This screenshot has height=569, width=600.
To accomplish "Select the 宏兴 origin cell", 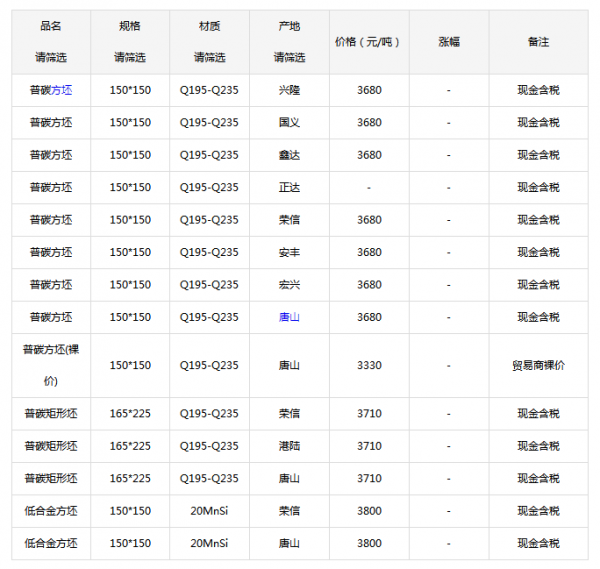I will click(x=289, y=285).
